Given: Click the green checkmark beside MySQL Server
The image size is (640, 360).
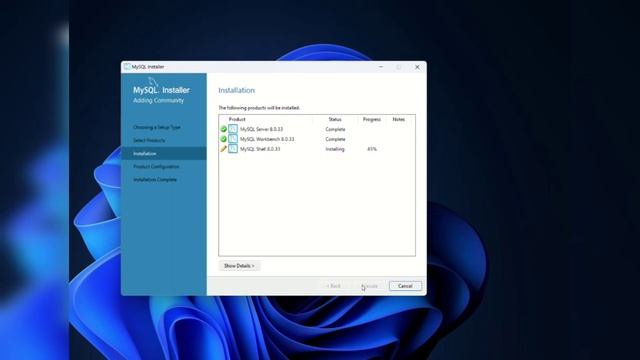Looking at the screenshot, I should click(223, 129).
